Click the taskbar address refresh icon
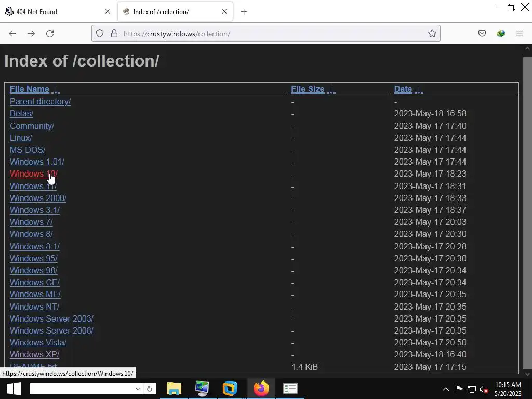532x399 pixels. (x=149, y=389)
